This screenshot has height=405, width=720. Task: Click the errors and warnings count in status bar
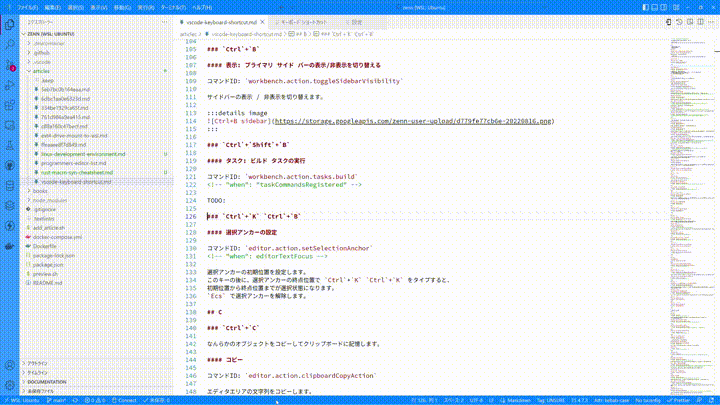coord(95,400)
